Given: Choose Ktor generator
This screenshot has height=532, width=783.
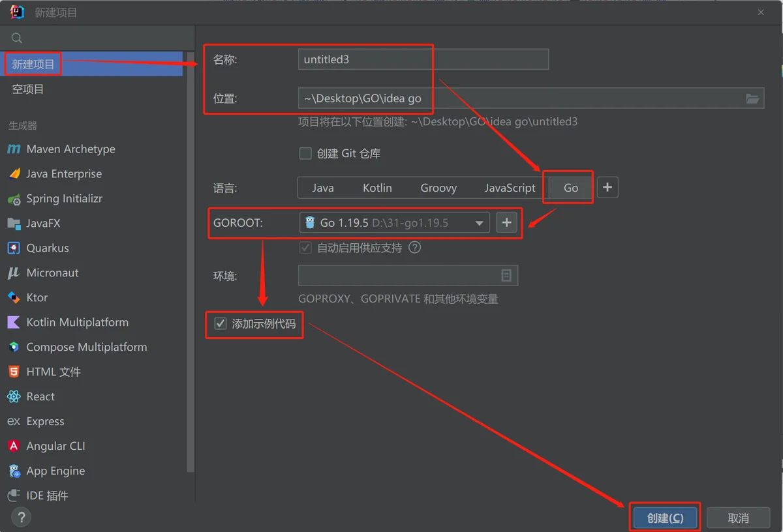Looking at the screenshot, I should click(91, 298).
